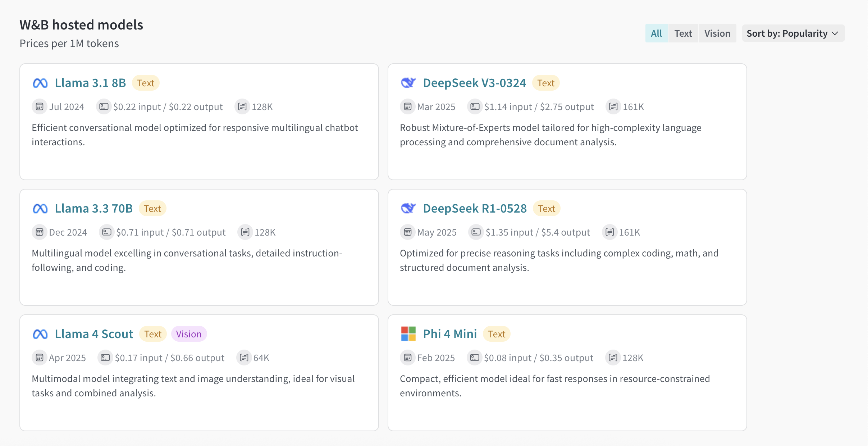Click the Llama 3.1 8B card description
The height and width of the screenshot is (446, 868).
point(195,135)
